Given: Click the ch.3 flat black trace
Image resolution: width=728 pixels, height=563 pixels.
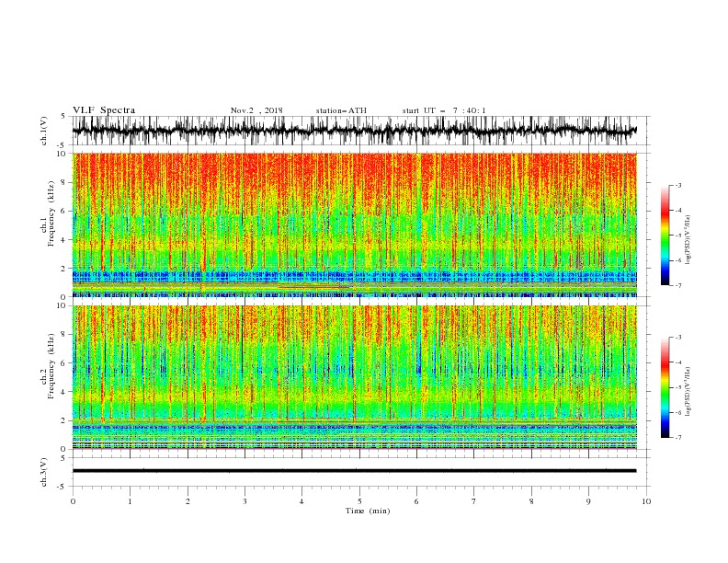Looking at the screenshot, I should tap(354, 471).
